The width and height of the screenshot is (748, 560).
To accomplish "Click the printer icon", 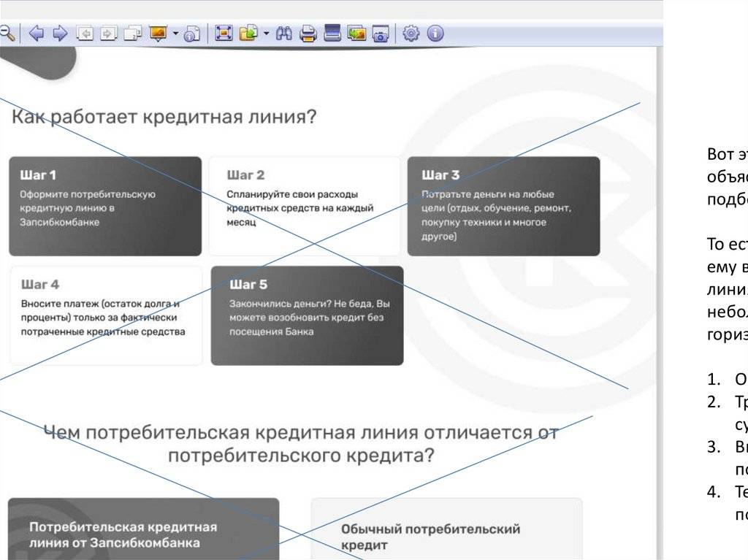I will click(308, 34).
